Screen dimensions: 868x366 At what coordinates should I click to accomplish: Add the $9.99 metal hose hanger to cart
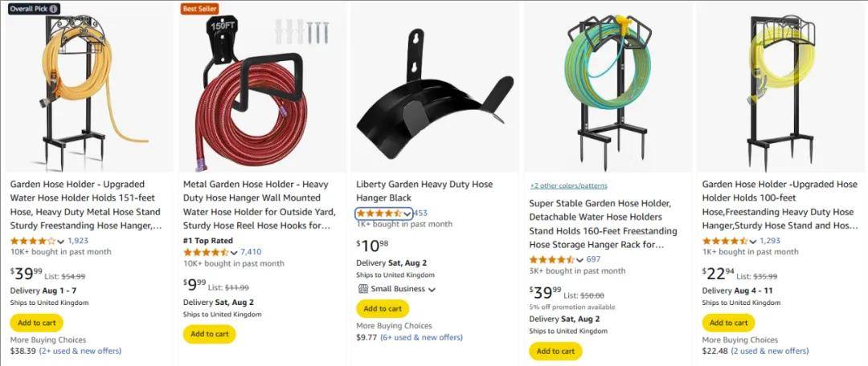[x=209, y=334]
